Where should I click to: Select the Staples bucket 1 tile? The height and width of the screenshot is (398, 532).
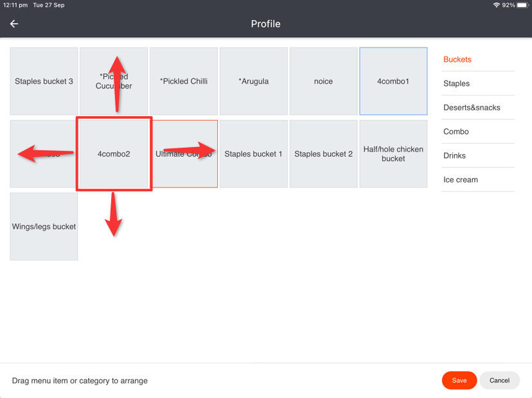coord(254,154)
